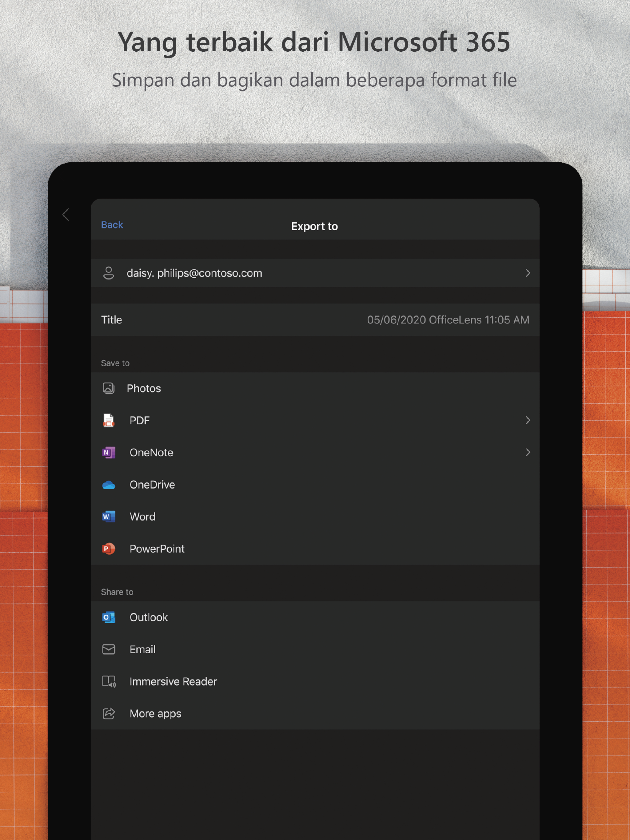This screenshot has height=840, width=630.
Task: Tap the daisy.philips@contoso.com account text
Action: 194,273
